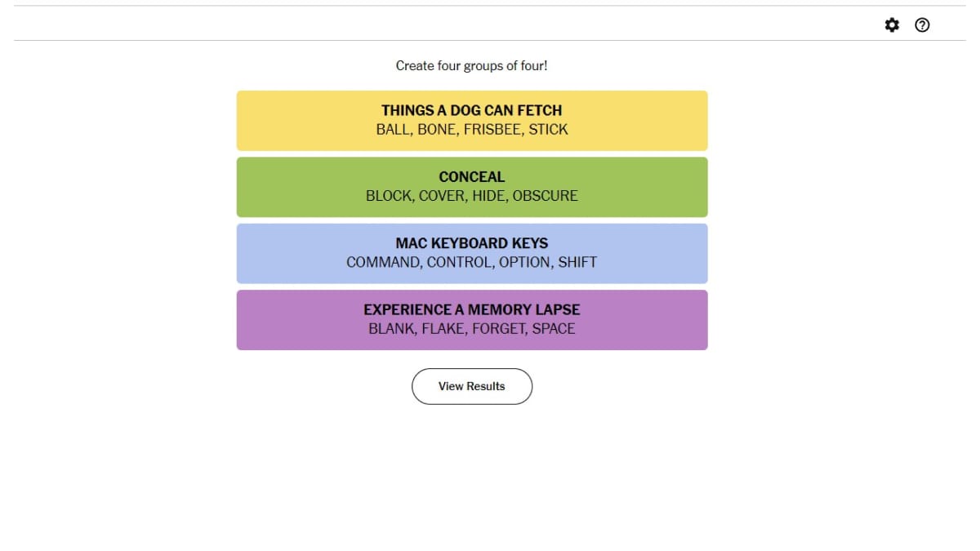Click the word BLOCK in green group
This screenshot has height=551, width=980.
388,196
